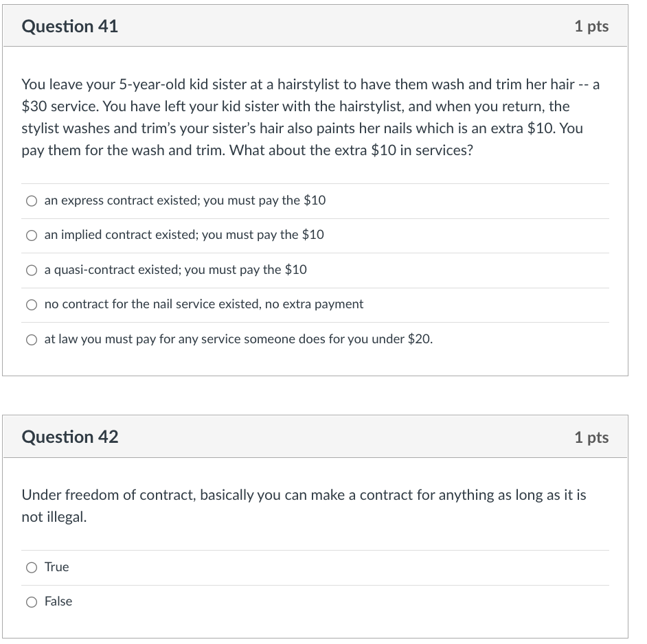647x644 pixels.
Task: Select the under $20 payment answer
Action: coord(32,339)
